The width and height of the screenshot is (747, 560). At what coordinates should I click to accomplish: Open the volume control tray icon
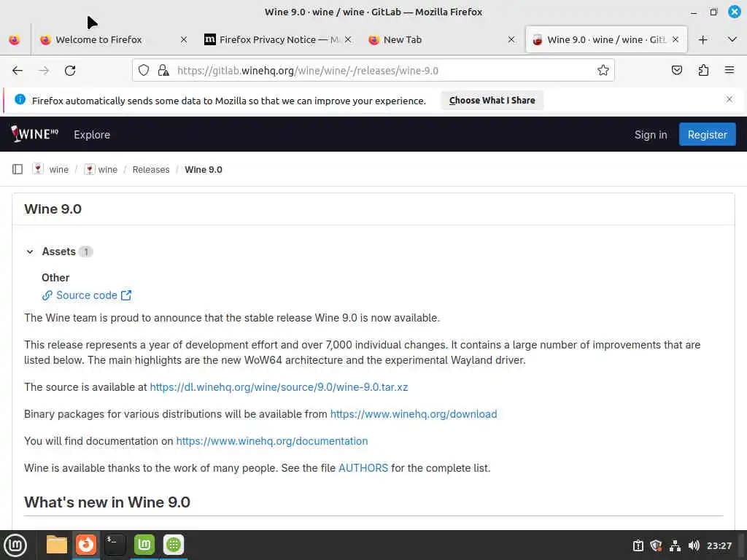pyautogui.click(x=694, y=545)
